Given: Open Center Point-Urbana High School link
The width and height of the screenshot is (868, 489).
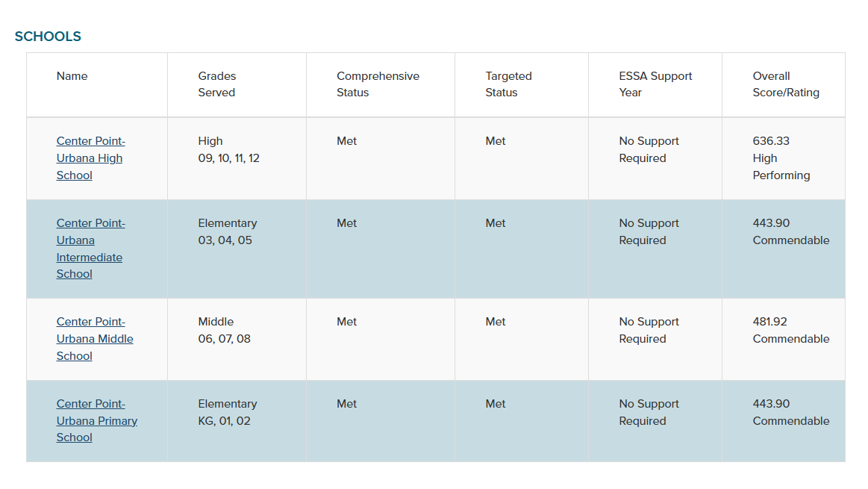Looking at the screenshot, I should coord(89,158).
